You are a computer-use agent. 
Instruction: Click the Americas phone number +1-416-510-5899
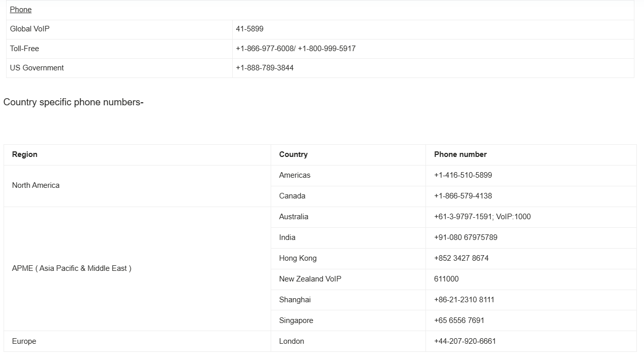coord(463,175)
